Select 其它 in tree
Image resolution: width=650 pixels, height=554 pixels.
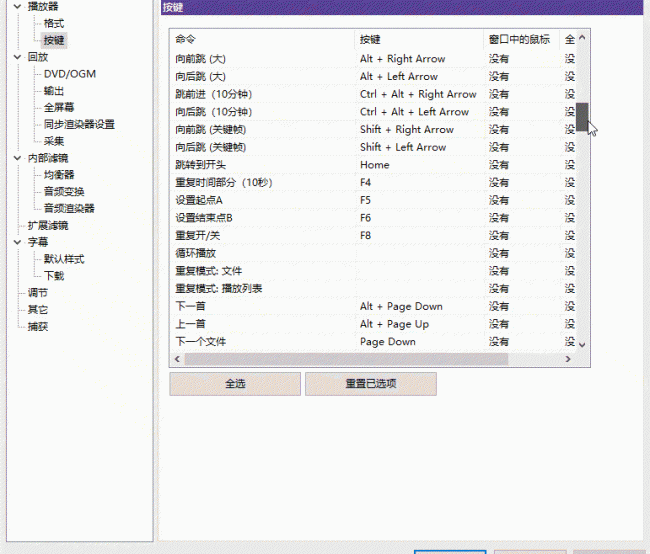click(x=38, y=310)
